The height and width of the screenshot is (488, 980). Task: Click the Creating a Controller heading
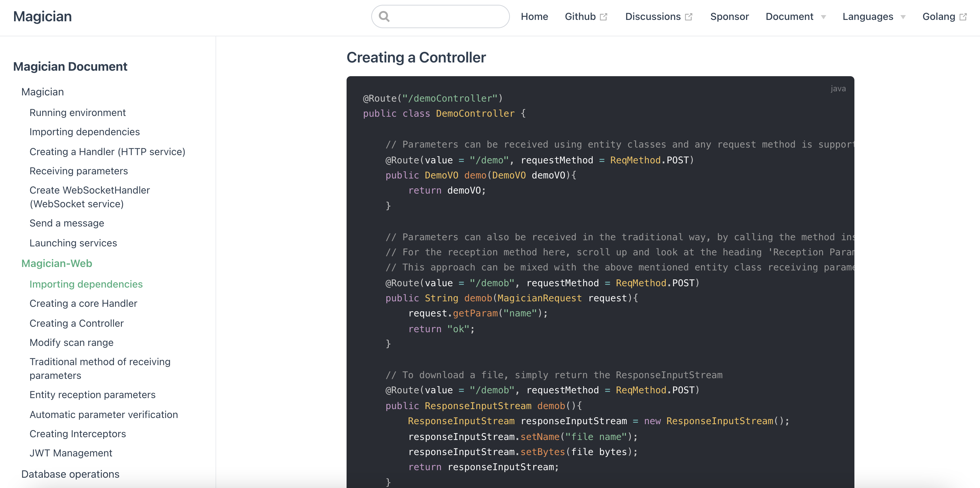(416, 57)
